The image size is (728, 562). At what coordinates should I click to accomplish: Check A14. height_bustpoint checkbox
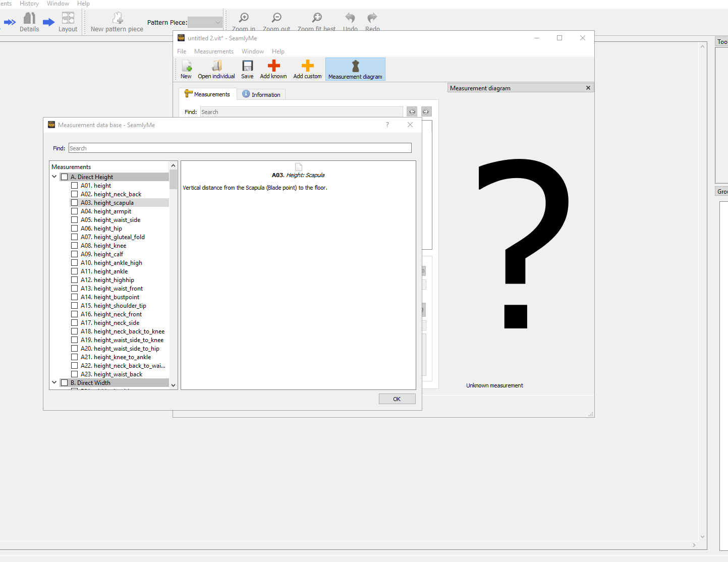[x=74, y=297]
